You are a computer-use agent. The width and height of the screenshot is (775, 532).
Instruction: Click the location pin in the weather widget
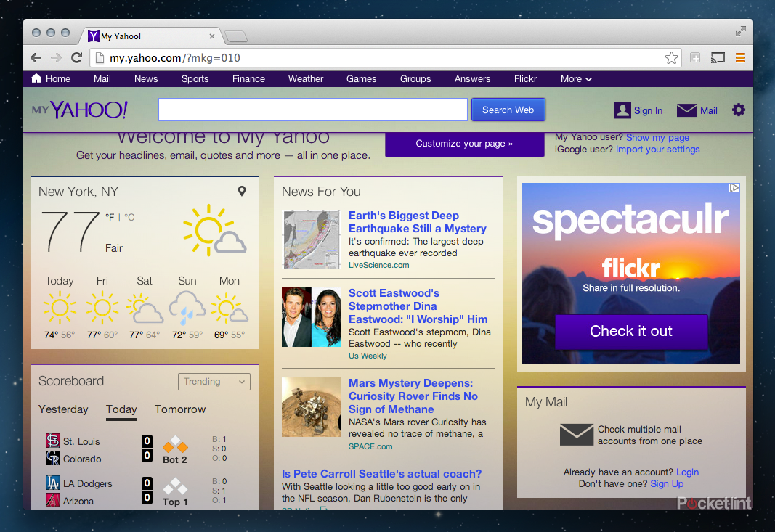coord(242,191)
